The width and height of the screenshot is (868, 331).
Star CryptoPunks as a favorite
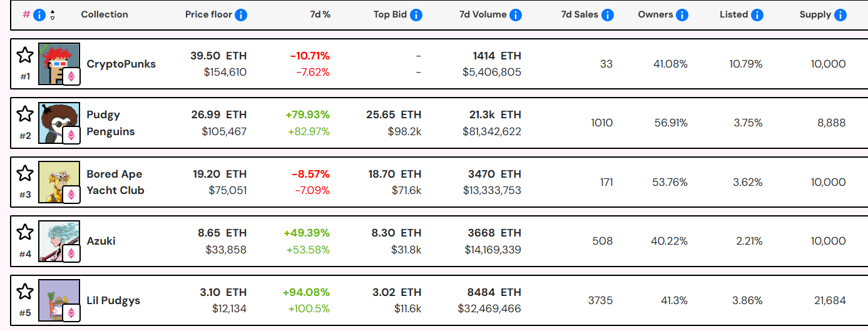(x=25, y=55)
